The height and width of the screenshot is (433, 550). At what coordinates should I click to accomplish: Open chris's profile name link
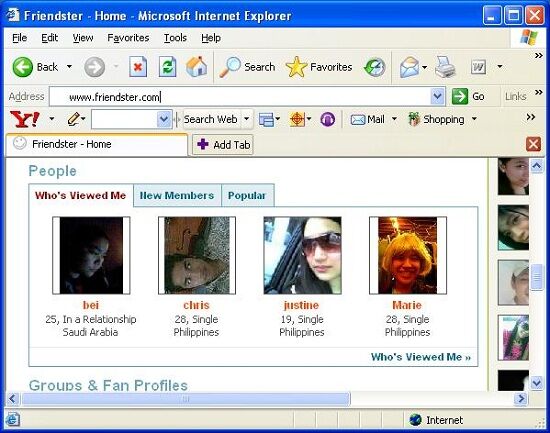(x=196, y=305)
